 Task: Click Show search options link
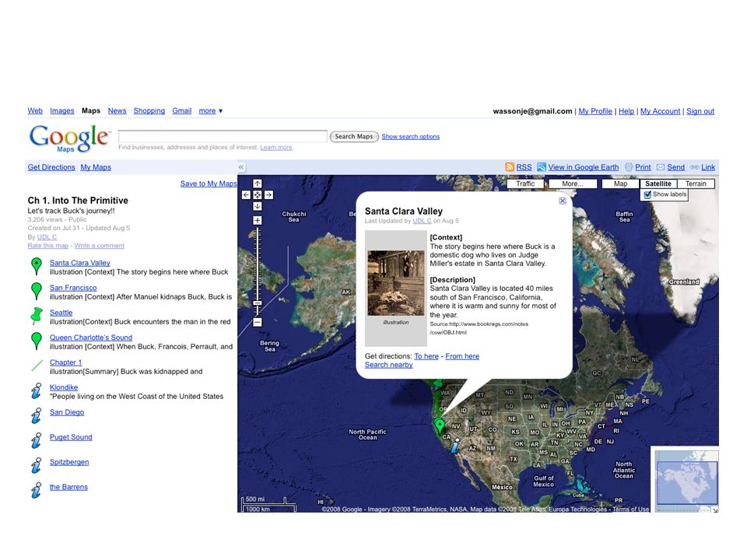pos(410,137)
